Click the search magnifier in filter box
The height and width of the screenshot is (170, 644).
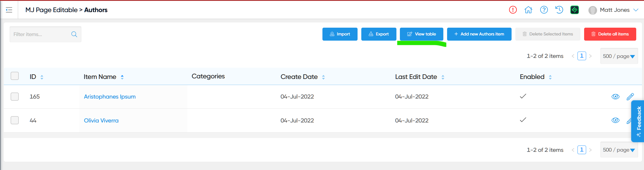[x=74, y=34]
